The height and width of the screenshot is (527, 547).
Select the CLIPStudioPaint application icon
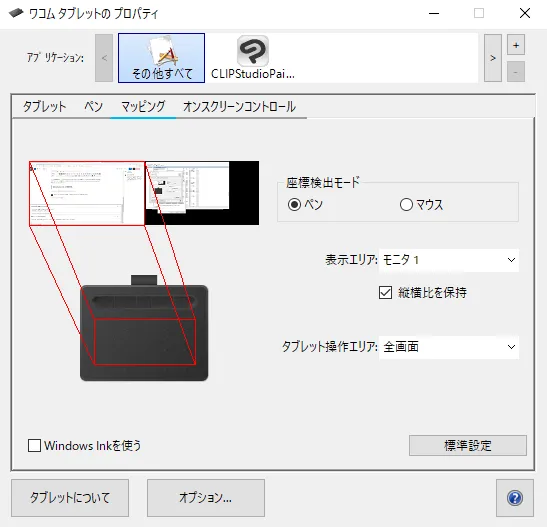253,58
